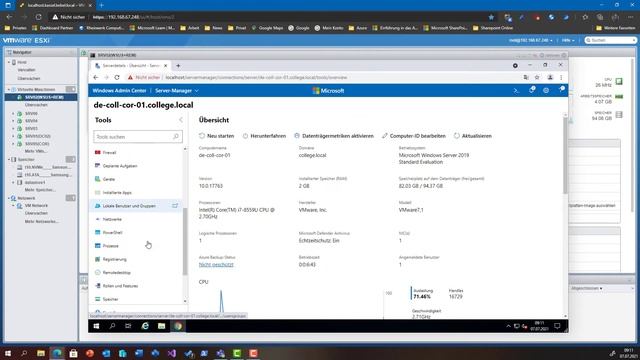Click the PowerShell console icon in Admin Center header
Viewport: 640px width, 360px height.
pos(516,91)
